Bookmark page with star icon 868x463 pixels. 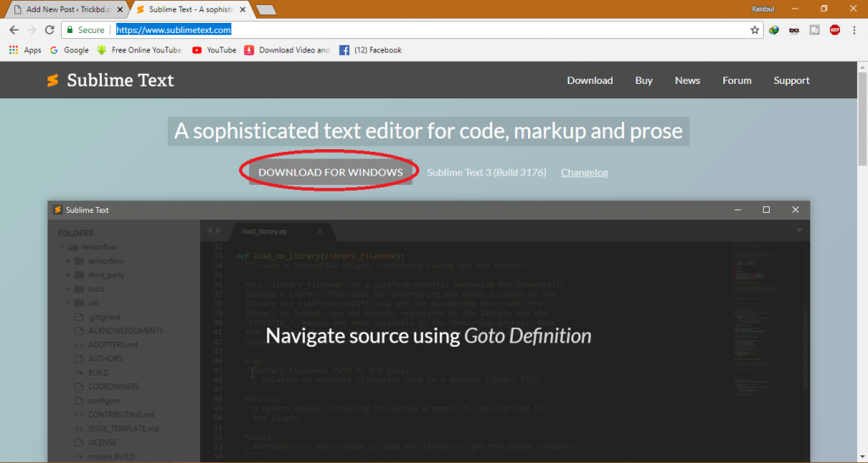(x=754, y=30)
